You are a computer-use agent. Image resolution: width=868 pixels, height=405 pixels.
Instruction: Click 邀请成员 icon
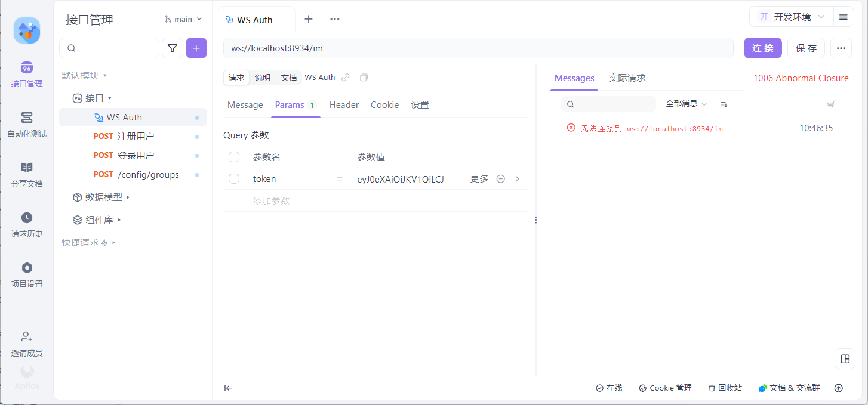point(27,337)
